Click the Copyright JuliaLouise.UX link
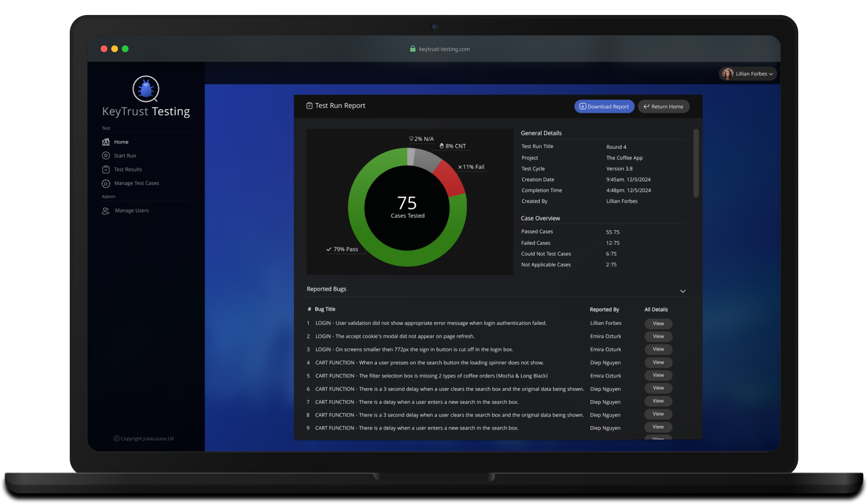The width and height of the screenshot is (868, 504). coord(144,438)
